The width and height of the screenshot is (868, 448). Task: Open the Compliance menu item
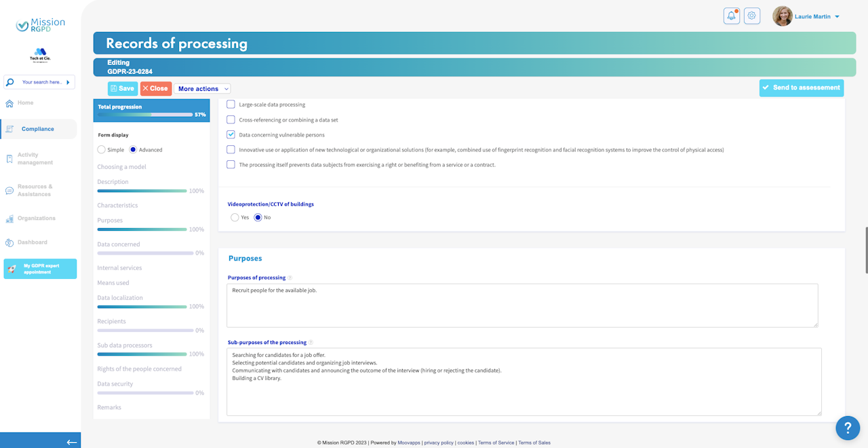click(39, 129)
